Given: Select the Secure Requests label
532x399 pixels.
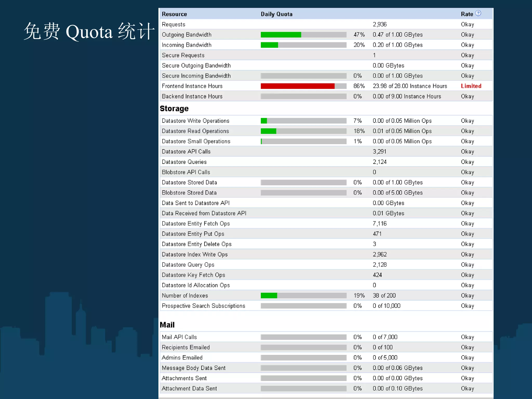Looking at the screenshot, I should click(x=183, y=55).
